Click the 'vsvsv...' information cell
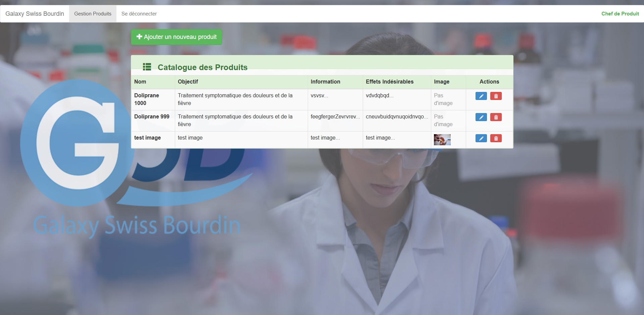 335,99
